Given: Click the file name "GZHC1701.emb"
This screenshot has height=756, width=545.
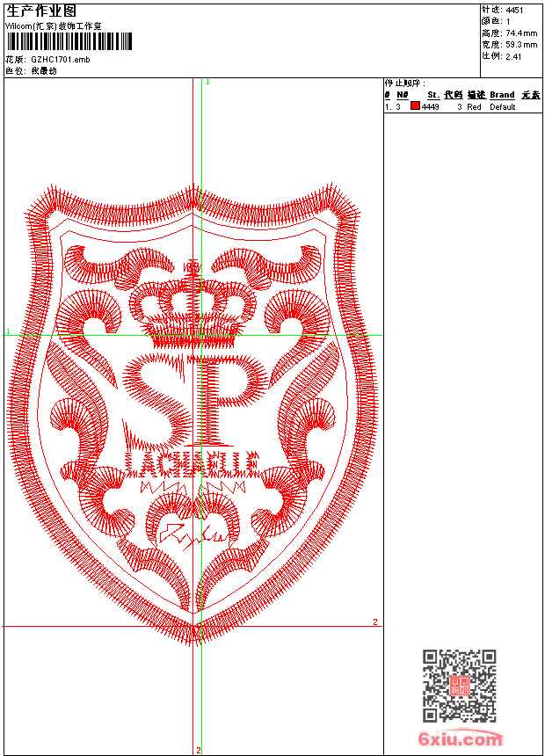Looking at the screenshot, I should pos(61,60).
